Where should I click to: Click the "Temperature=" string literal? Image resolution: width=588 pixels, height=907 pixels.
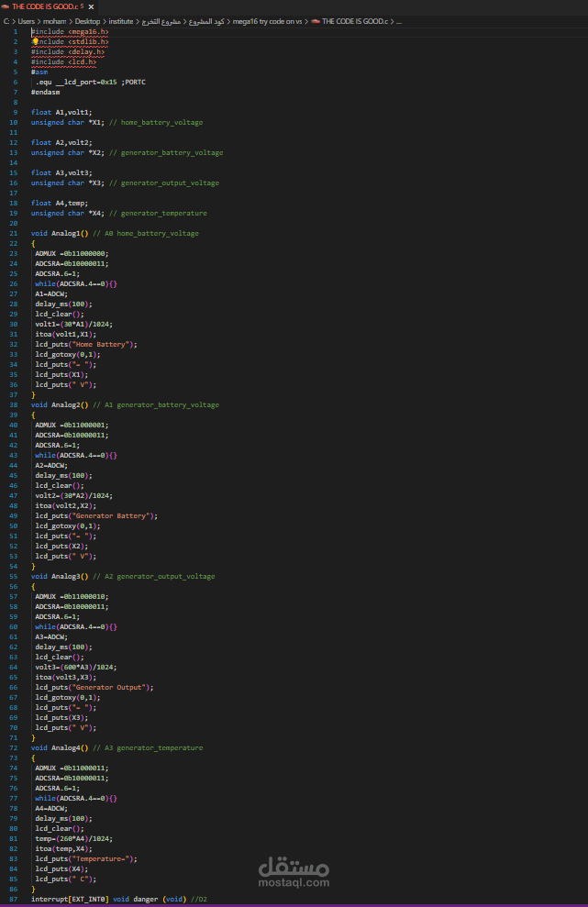pos(103,859)
